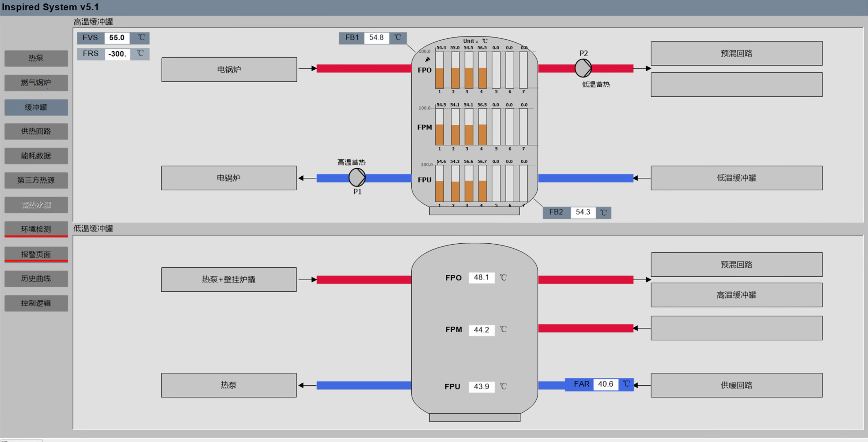Image resolution: width=868 pixels, height=442 pixels.
Task: Click the 热泵+壁挂炉撬 source block
Action: pos(229,279)
